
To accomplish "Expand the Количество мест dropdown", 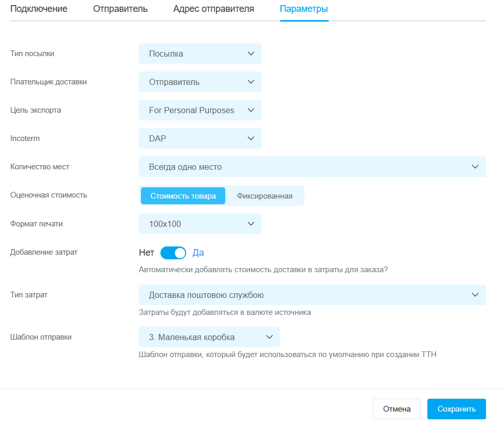I will click(312, 167).
